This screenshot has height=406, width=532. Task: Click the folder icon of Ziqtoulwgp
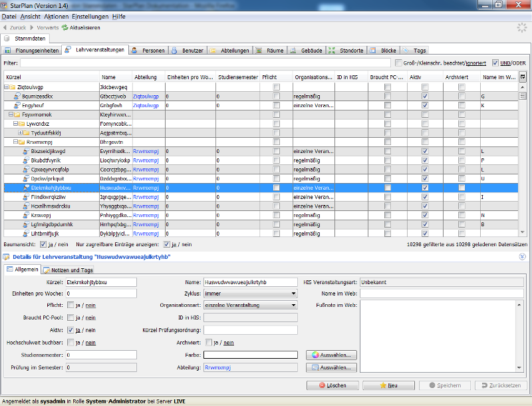click(x=13, y=87)
